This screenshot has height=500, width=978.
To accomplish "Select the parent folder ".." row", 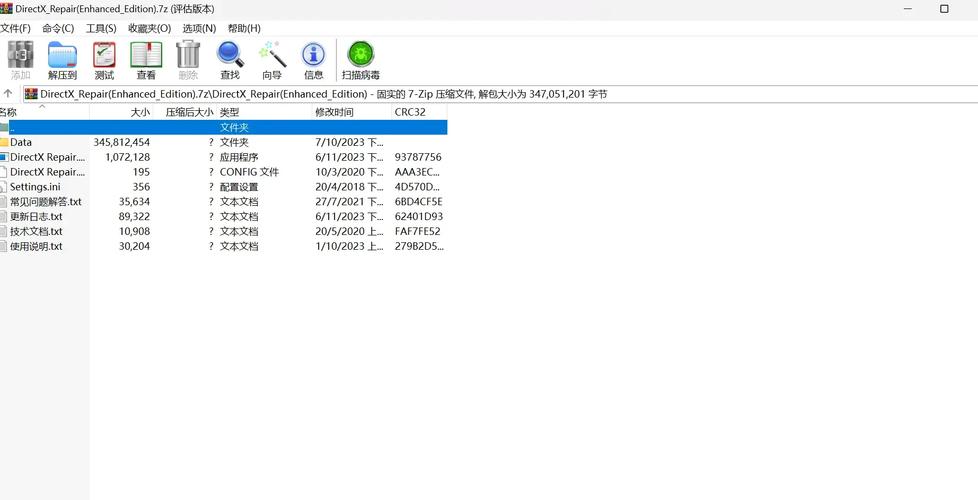I will pos(223,127).
